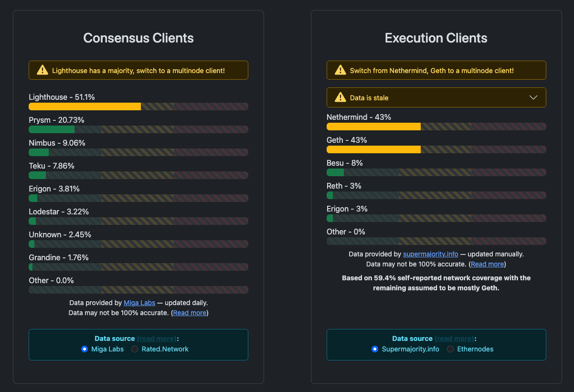Click the Erigon - 3% label

pyautogui.click(x=347, y=209)
